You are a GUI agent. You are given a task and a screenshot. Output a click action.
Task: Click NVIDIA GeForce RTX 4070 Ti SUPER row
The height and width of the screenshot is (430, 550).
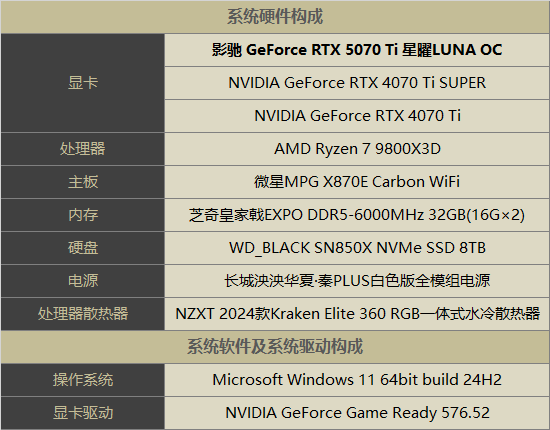(x=357, y=83)
